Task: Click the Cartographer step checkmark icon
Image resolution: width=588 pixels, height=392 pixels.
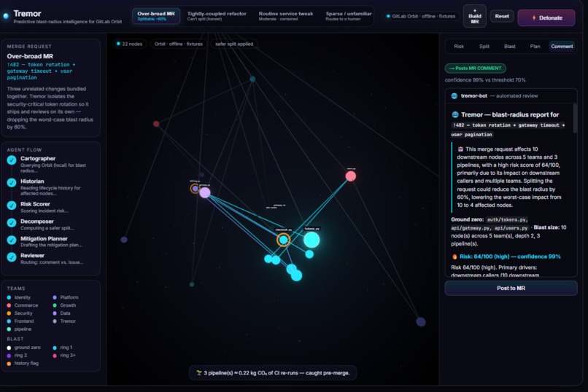Action: click(x=12, y=160)
